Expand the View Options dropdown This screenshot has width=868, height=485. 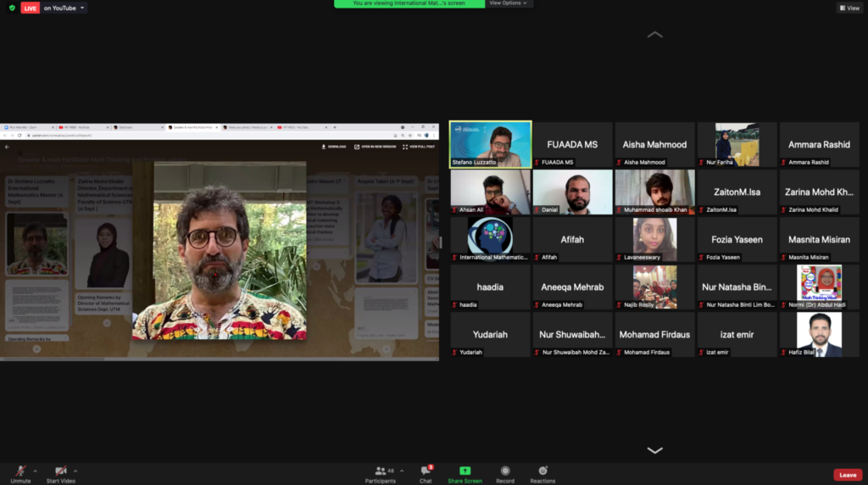pyautogui.click(x=509, y=3)
